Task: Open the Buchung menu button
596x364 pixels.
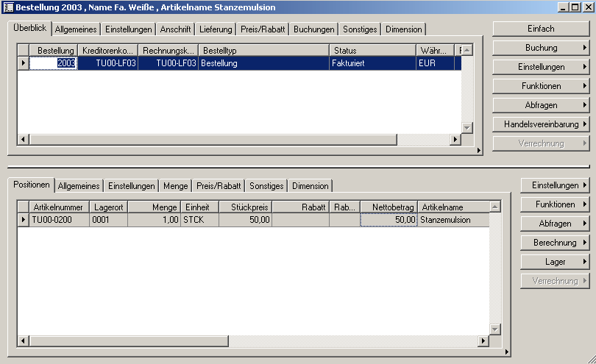Action: [541, 48]
